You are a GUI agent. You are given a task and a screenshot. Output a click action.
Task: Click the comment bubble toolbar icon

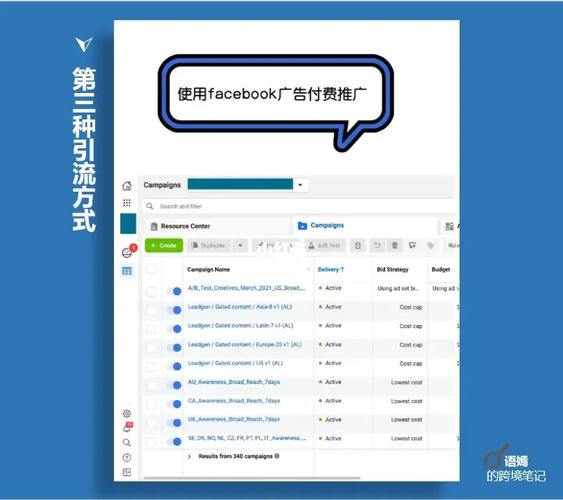click(x=412, y=246)
